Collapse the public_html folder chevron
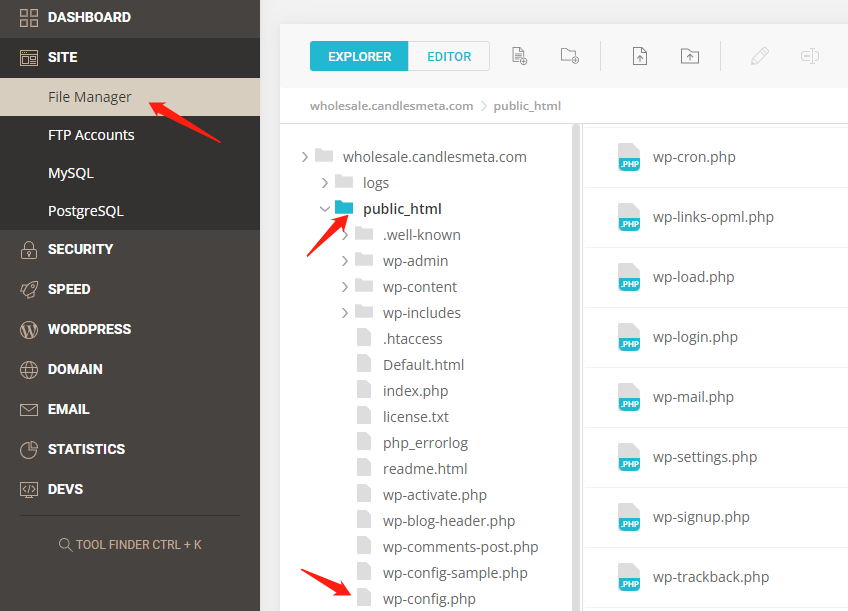 324,209
